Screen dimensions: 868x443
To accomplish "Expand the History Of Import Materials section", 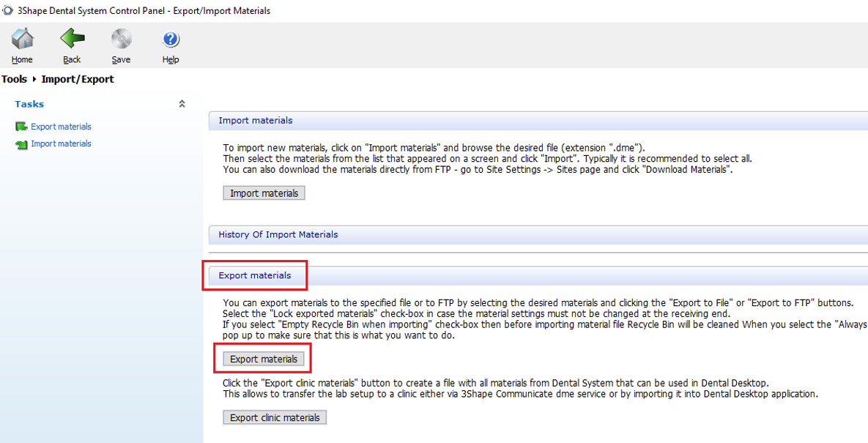I will point(278,235).
